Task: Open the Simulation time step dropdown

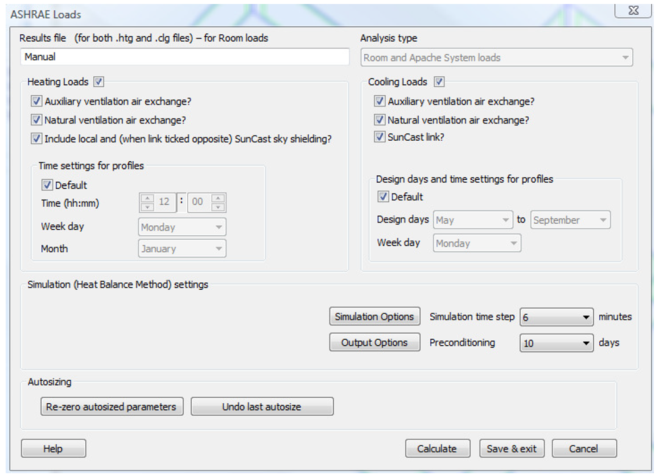Action: point(557,317)
